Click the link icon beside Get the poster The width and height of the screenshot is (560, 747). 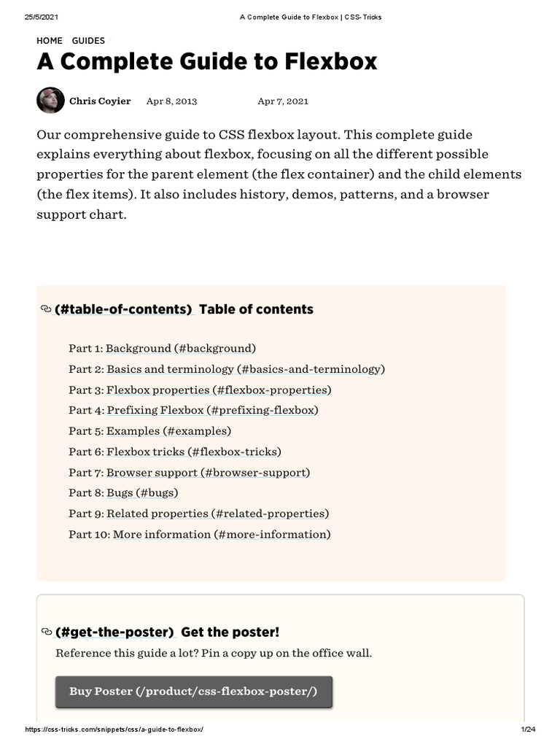47,632
